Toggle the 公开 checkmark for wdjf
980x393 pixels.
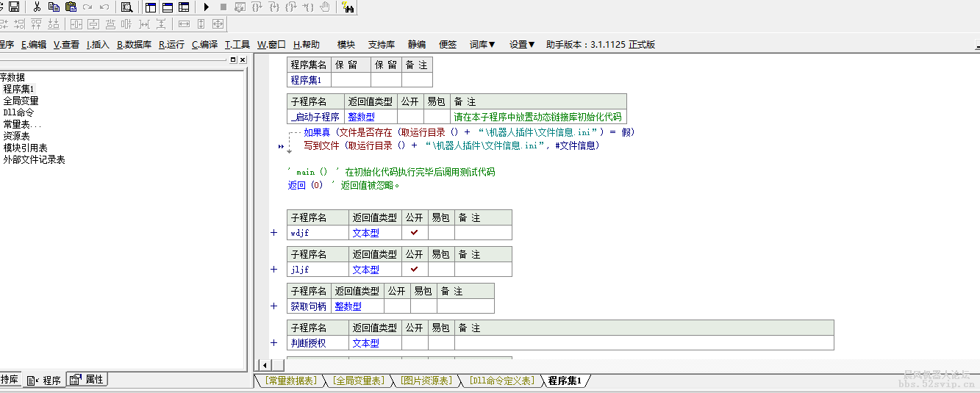[x=415, y=232]
